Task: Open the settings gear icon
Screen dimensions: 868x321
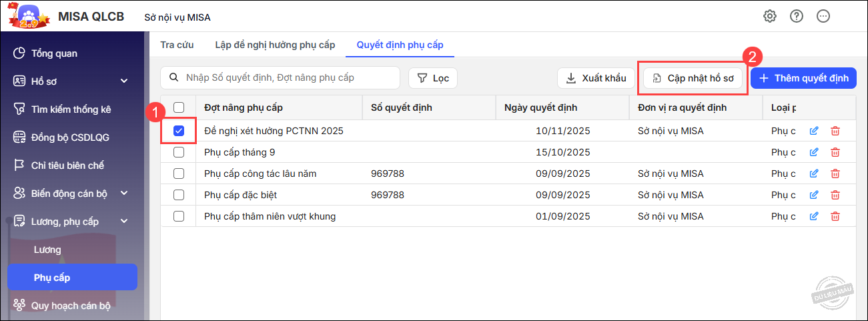Action: click(770, 16)
